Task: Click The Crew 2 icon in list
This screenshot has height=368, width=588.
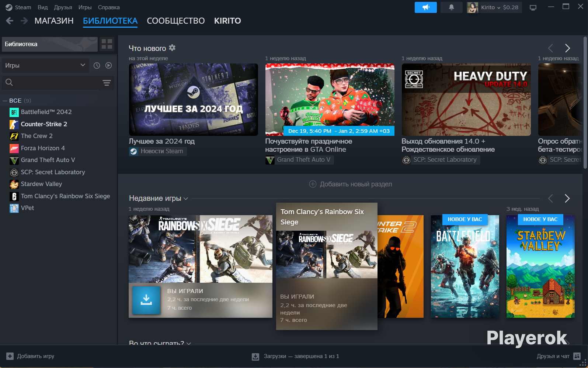Action: tap(14, 136)
